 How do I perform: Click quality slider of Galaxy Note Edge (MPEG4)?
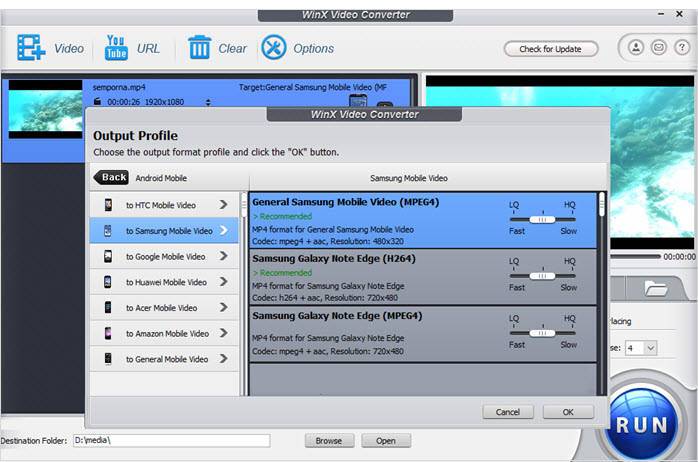542,333
